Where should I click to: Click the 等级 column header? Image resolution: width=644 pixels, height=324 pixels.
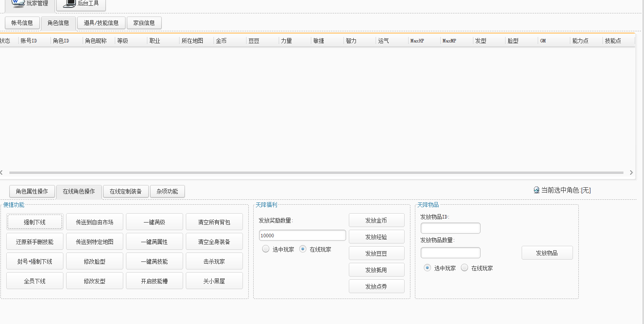(131, 41)
